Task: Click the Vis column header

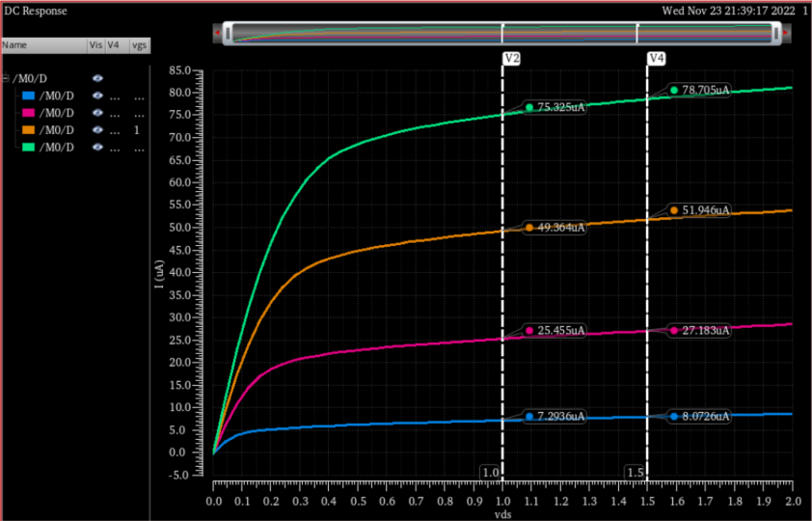Action: point(95,44)
